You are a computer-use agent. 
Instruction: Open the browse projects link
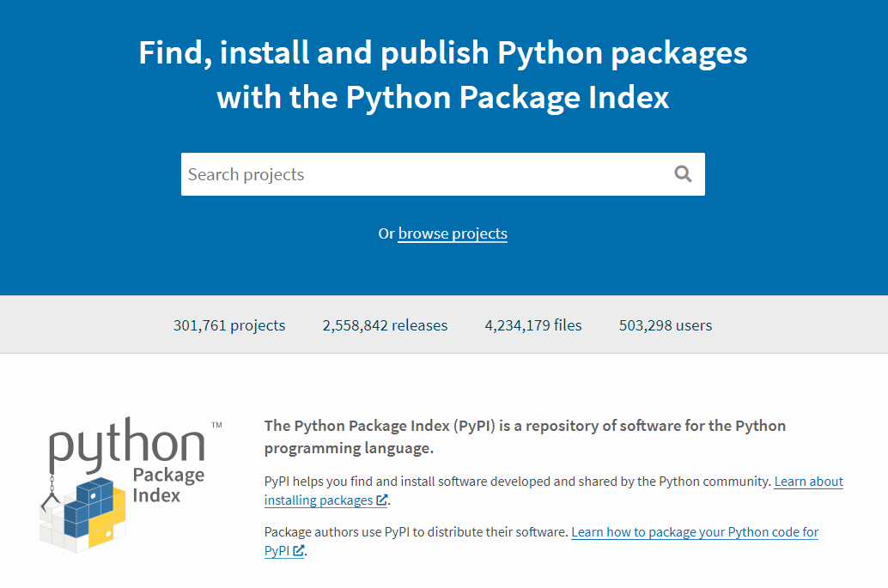[x=453, y=233]
